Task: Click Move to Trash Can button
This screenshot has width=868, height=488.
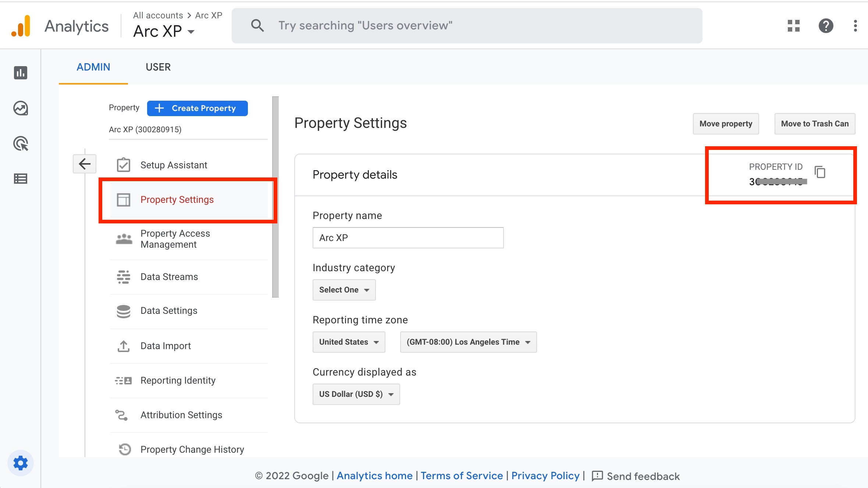Action: (815, 124)
